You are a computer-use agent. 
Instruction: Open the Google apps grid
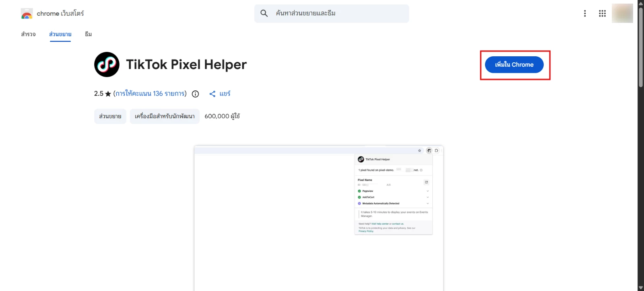click(602, 14)
